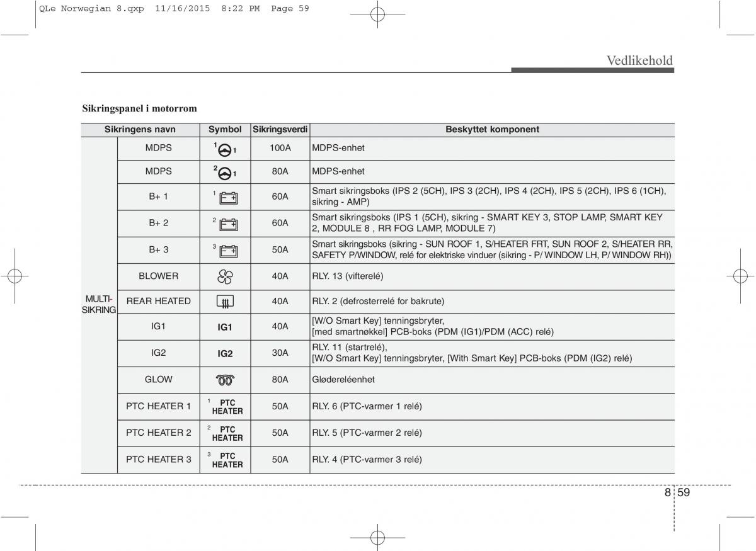Click the 'BLOWER' fuse name
The image size is (756, 551).
(159, 276)
